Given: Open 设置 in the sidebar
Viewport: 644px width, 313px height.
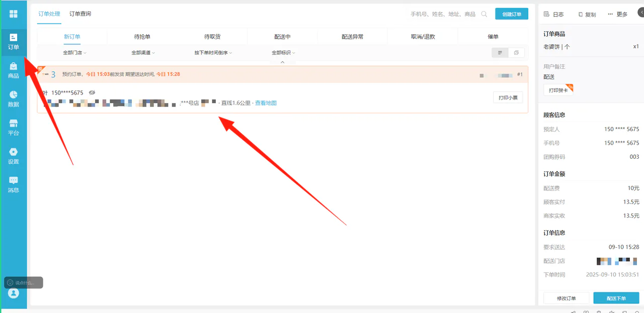Looking at the screenshot, I should 14,156.
